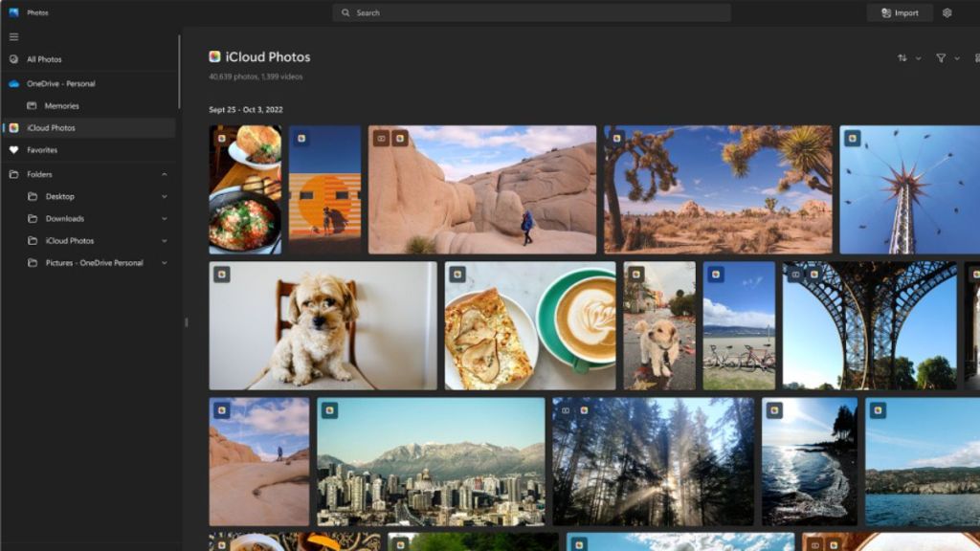Image resolution: width=980 pixels, height=551 pixels.
Task: Click the iCloud badge on the fluffy dog photo
Action: pos(222,275)
